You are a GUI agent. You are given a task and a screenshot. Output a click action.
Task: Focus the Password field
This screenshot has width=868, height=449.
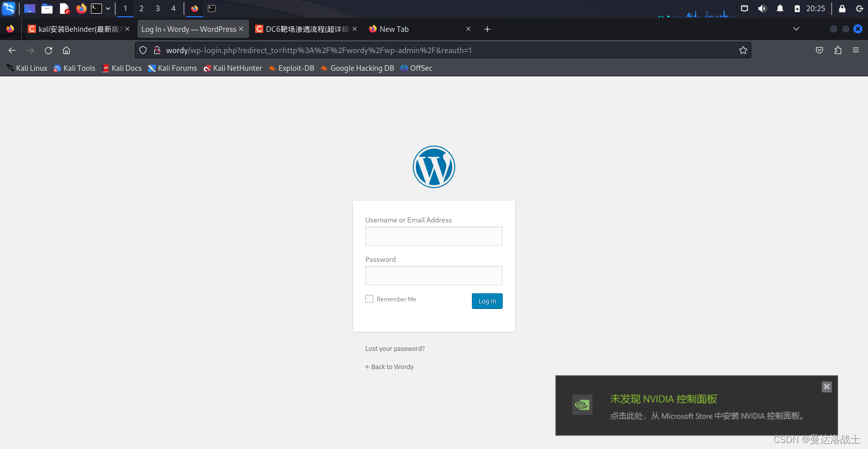434,276
